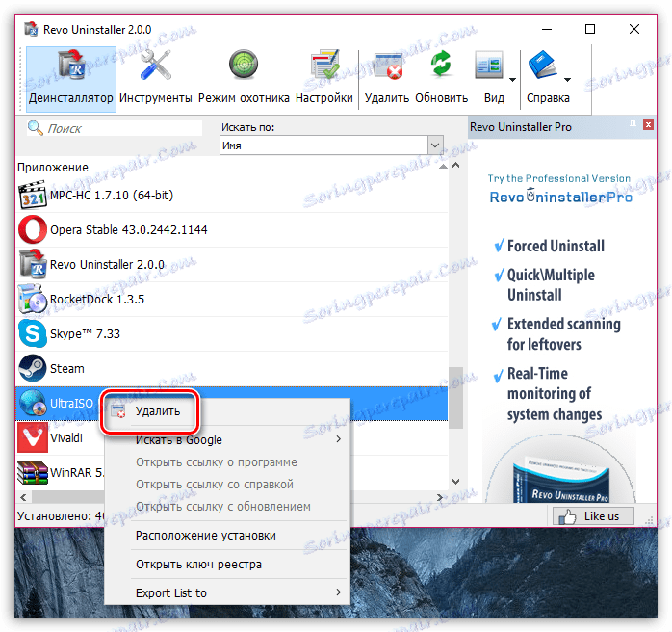
Task: Close the Revo Uninstaller Pro panel
Action: pyautogui.click(x=648, y=125)
